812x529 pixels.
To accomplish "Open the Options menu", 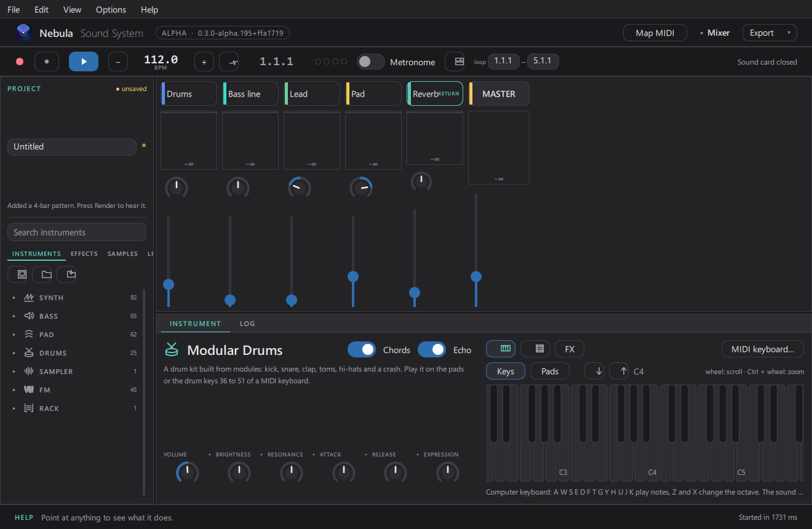I will tap(111, 9).
